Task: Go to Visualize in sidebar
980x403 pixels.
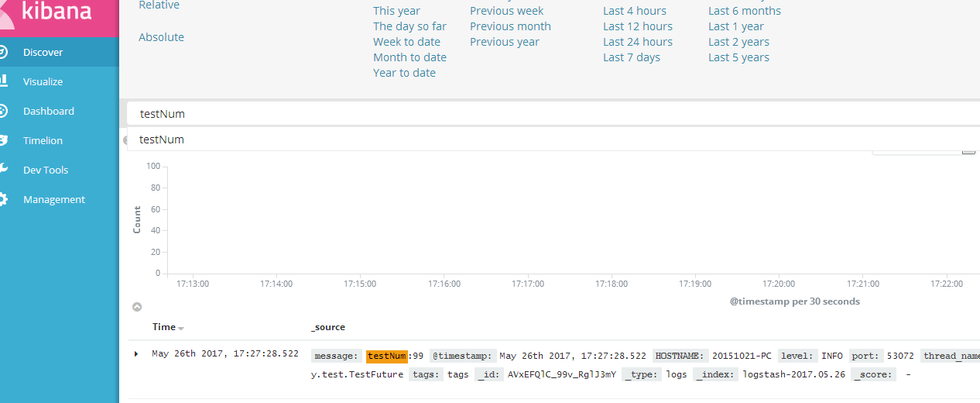Action: pyautogui.click(x=43, y=81)
